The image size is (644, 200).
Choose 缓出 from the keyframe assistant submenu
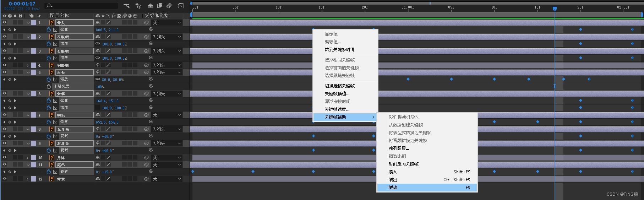point(427,180)
